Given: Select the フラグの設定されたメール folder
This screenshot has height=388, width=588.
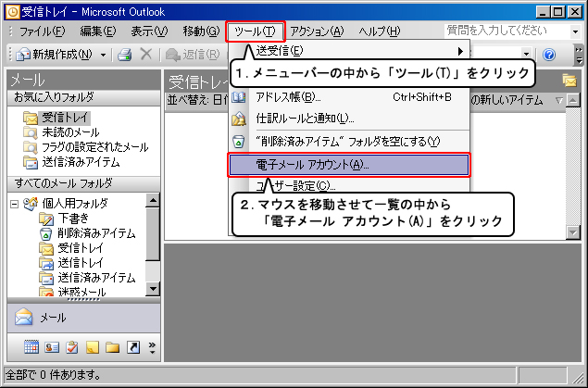Looking at the screenshot, I should tap(86, 147).
